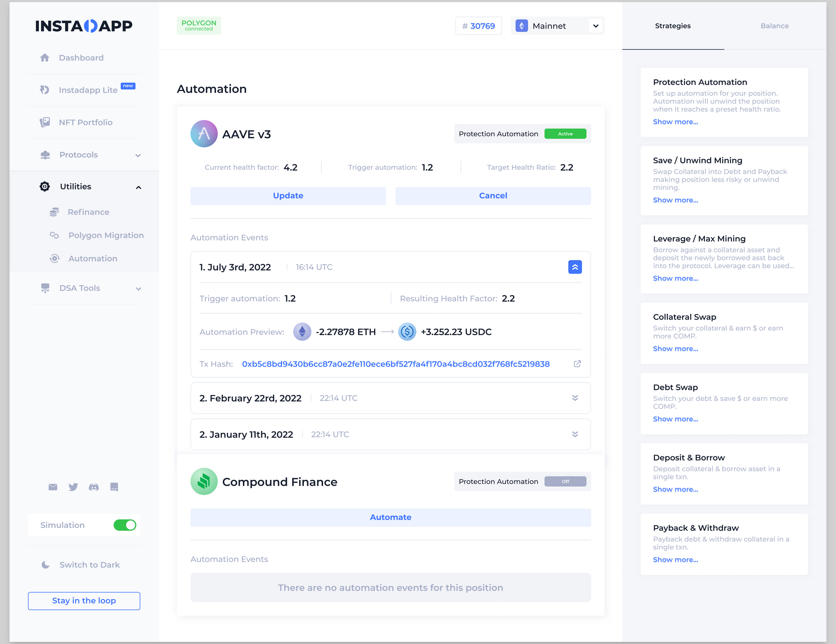The width and height of the screenshot is (836, 644).
Task: Open email contact icon
Action: coord(53,487)
